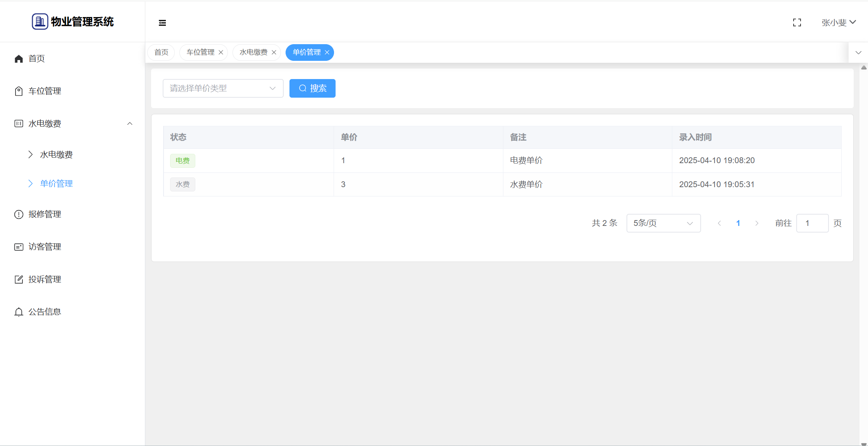Click the next page arrow

(756, 223)
